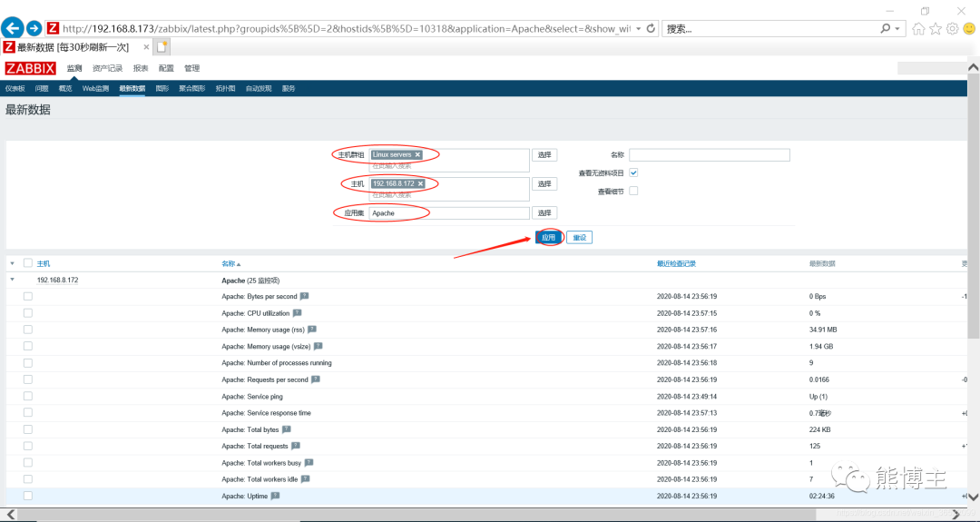Click the browser forward arrow button
The height and width of the screenshot is (522, 980).
point(34,28)
